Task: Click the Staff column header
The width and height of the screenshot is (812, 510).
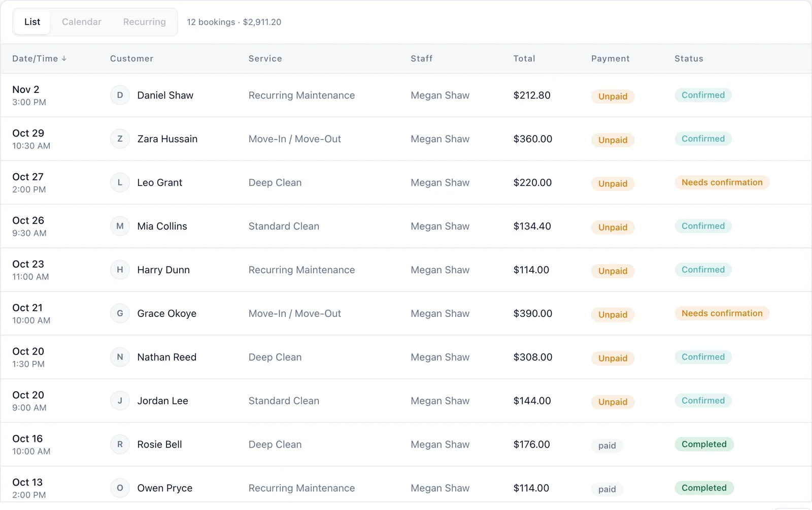Action: (x=422, y=59)
